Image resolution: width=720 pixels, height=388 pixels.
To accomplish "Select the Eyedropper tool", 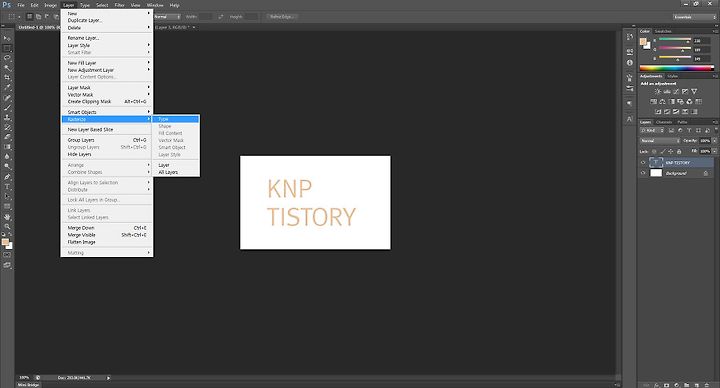I will tap(7, 88).
